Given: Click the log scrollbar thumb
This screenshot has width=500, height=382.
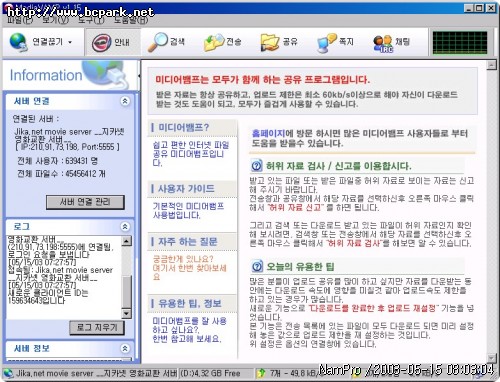Looking at the screenshot, I should click(127, 292).
